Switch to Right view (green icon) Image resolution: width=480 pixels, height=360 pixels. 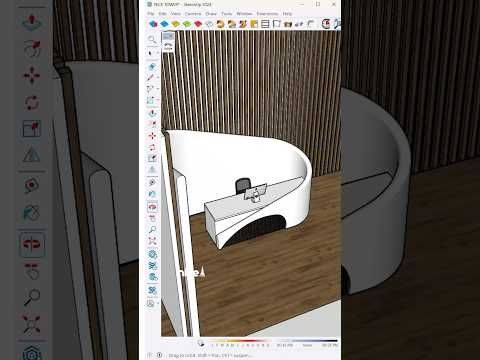click(187, 24)
